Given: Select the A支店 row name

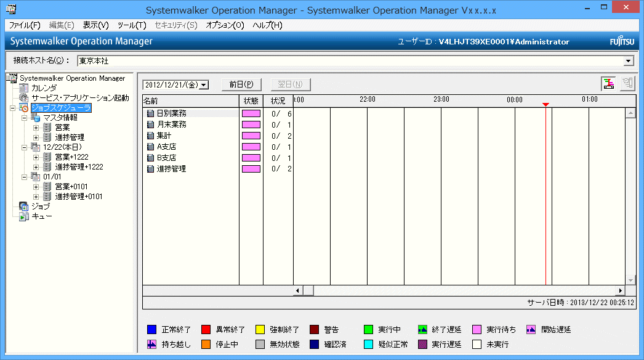Looking at the screenshot, I should coord(166,147).
